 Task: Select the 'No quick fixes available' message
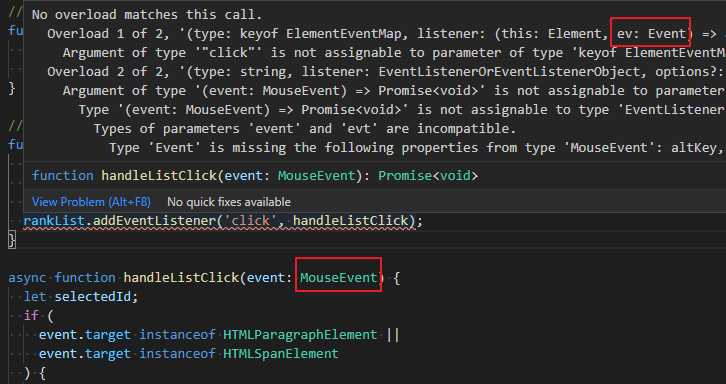coord(229,202)
